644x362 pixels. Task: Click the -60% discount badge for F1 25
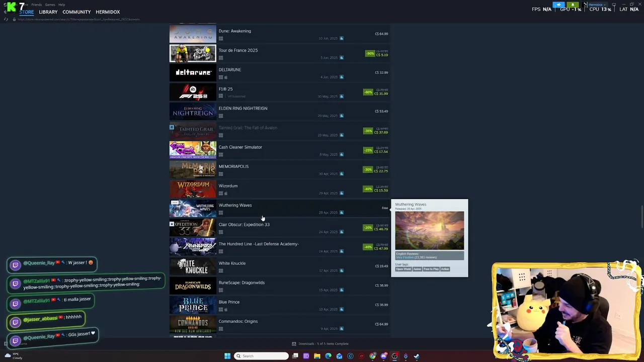click(368, 92)
